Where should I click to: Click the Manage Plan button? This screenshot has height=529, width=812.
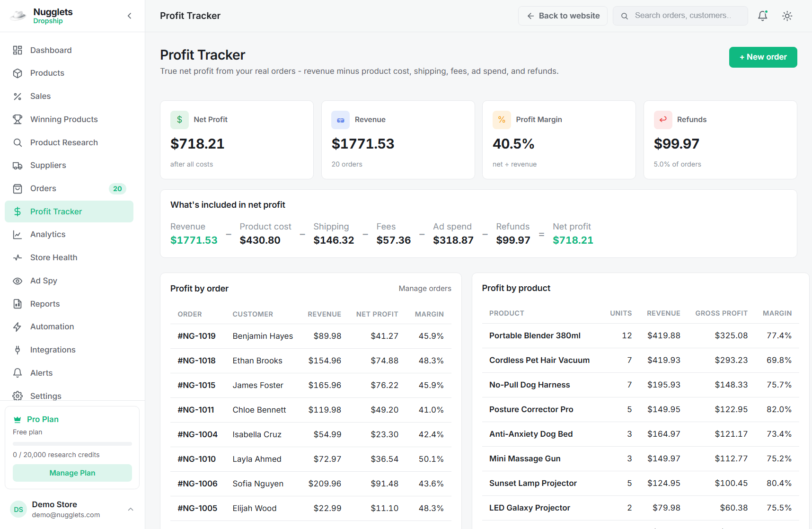(x=72, y=473)
